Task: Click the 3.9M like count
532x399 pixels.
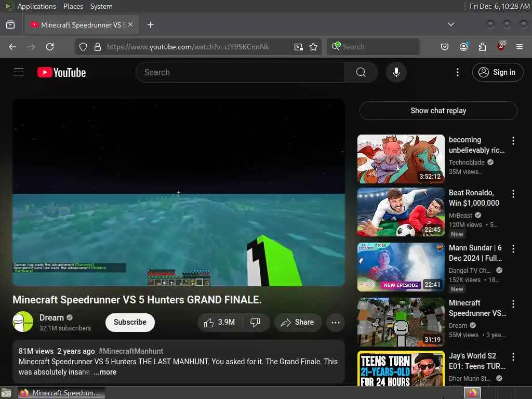Action: (x=226, y=322)
